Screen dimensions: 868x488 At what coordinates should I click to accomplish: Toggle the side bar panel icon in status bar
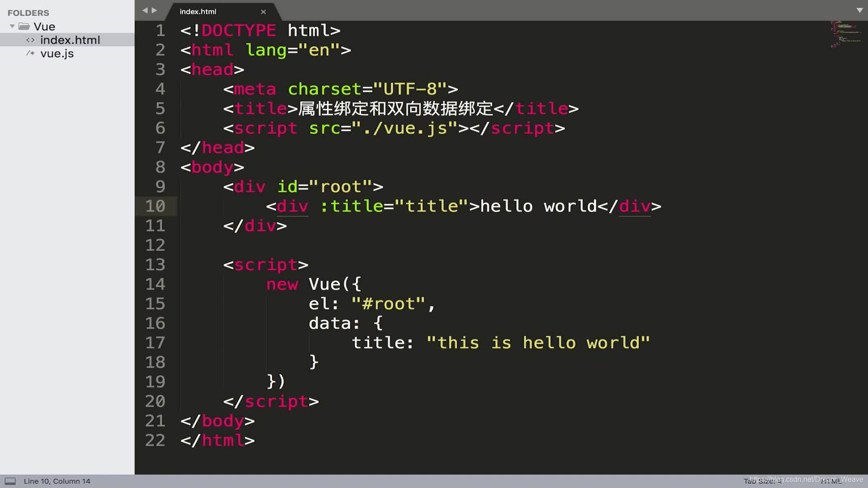pyautogui.click(x=10, y=481)
